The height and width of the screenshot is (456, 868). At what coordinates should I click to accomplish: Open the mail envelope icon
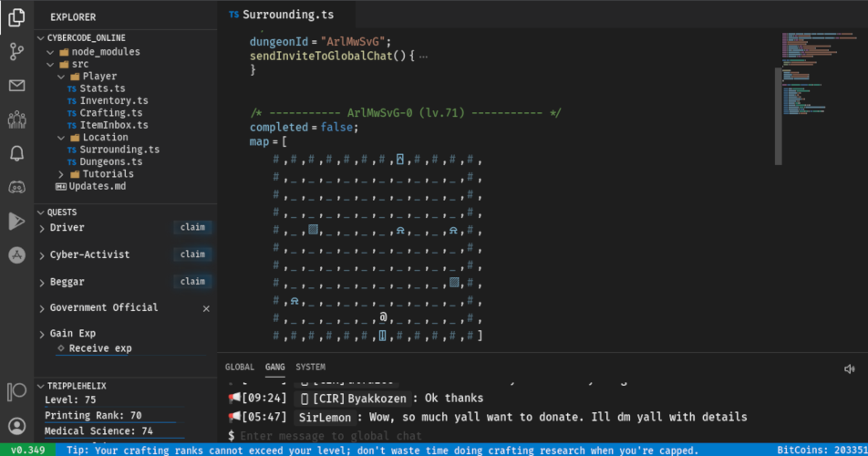(16, 86)
